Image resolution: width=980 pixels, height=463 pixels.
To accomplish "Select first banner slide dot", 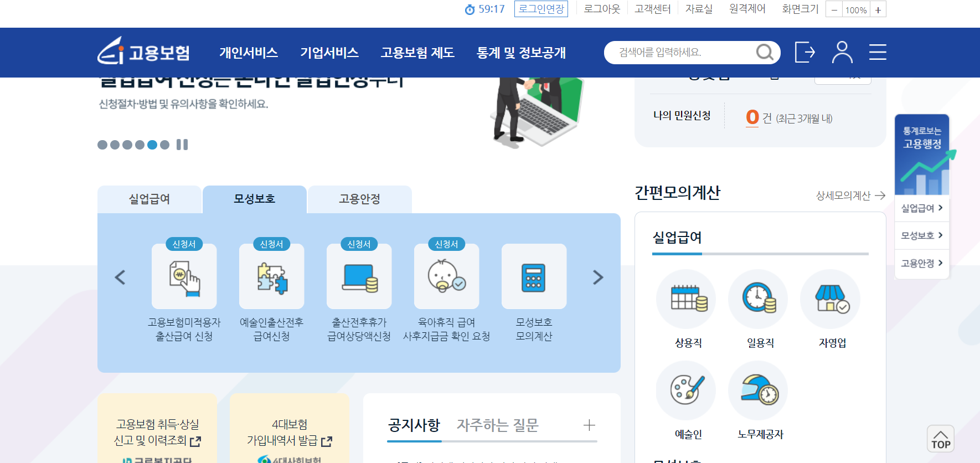I will tap(102, 145).
